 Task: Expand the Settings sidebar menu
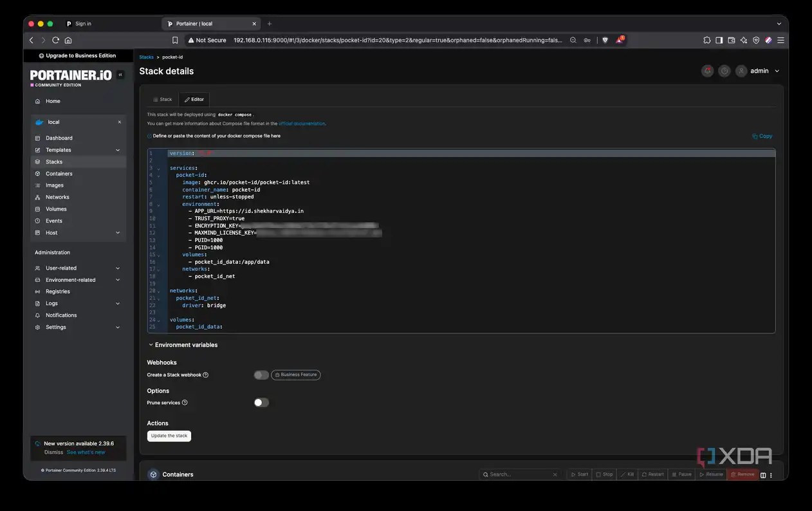pos(118,328)
